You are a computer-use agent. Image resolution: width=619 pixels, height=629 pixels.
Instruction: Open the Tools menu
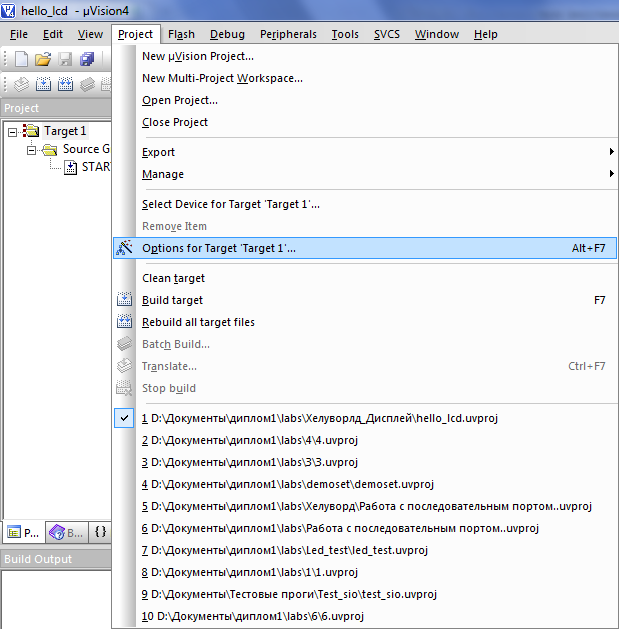(345, 34)
